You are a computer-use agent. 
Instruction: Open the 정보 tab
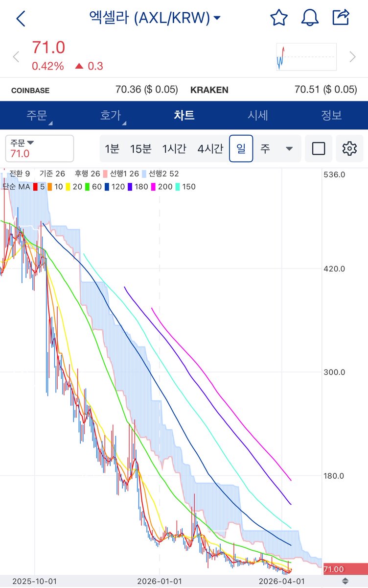pos(331,116)
